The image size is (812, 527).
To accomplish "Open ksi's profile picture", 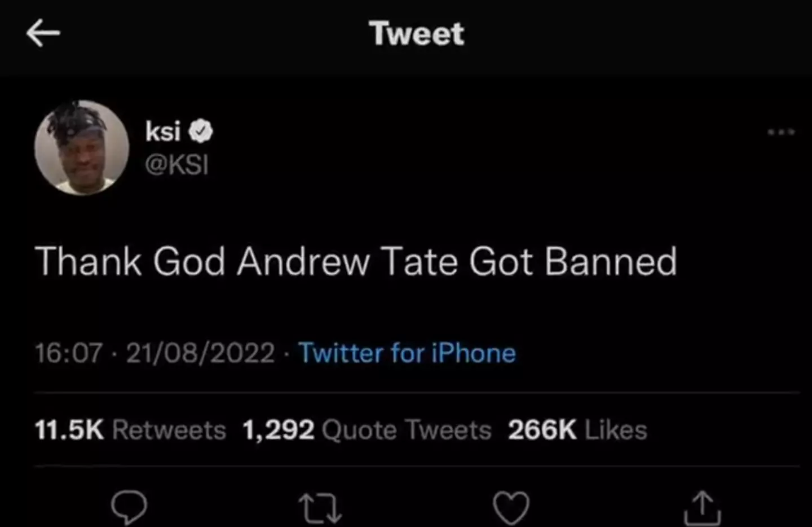I will pos(82,148).
